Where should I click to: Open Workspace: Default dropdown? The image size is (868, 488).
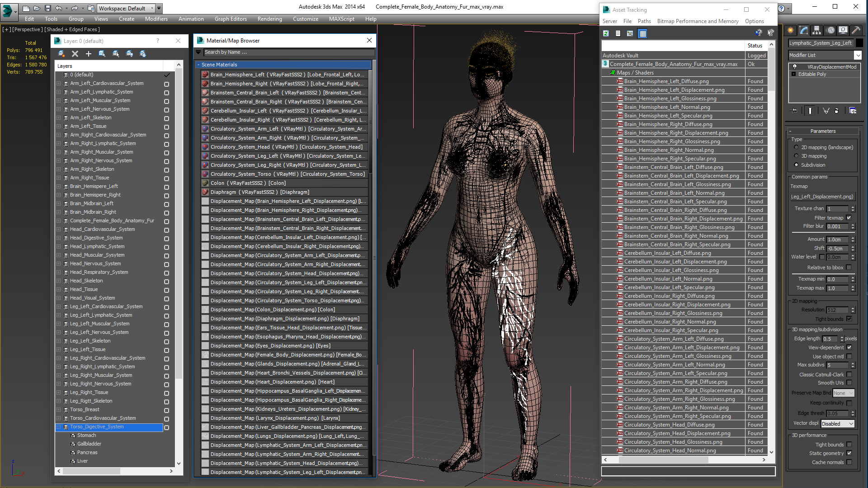coord(127,8)
